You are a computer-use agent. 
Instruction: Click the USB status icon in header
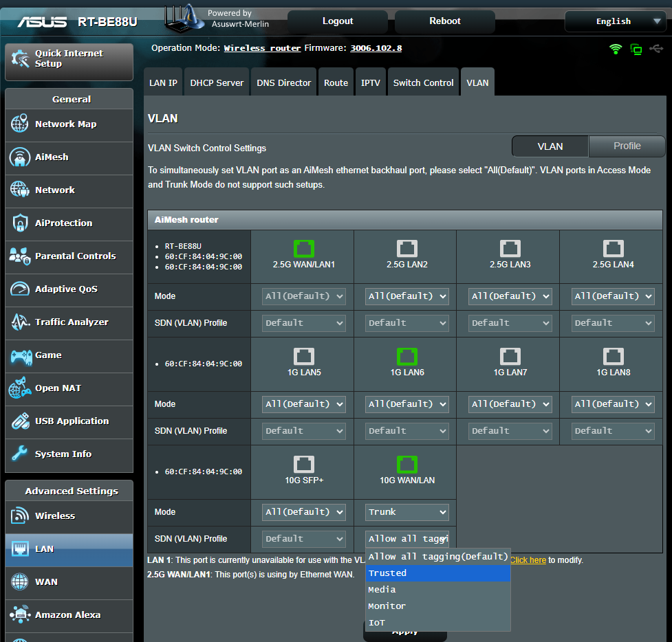click(656, 48)
